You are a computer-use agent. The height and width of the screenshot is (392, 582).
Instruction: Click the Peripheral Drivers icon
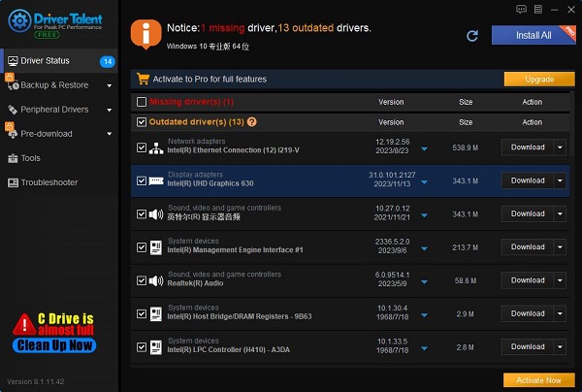[x=13, y=110]
